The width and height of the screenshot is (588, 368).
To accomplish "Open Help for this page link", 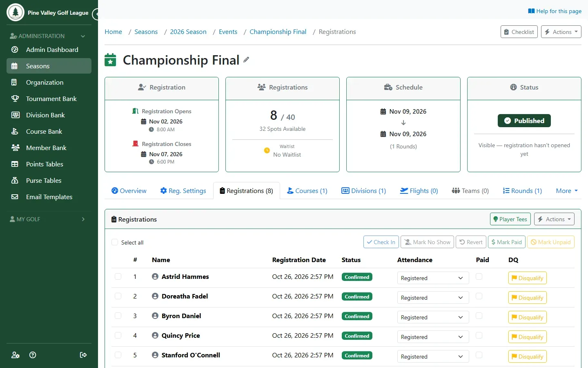I will click(555, 11).
